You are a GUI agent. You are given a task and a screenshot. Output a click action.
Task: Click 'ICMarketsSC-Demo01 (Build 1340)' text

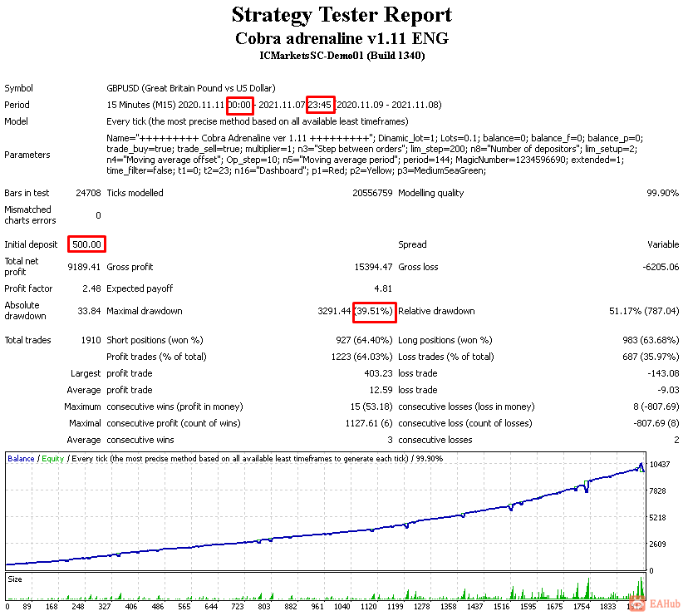(342, 56)
